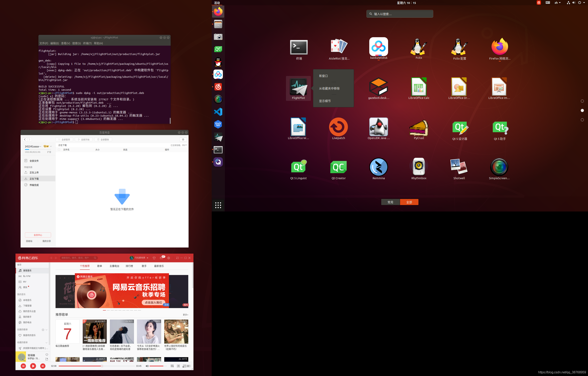Open Visual Studio Code from the dock

(x=218, y=112)
